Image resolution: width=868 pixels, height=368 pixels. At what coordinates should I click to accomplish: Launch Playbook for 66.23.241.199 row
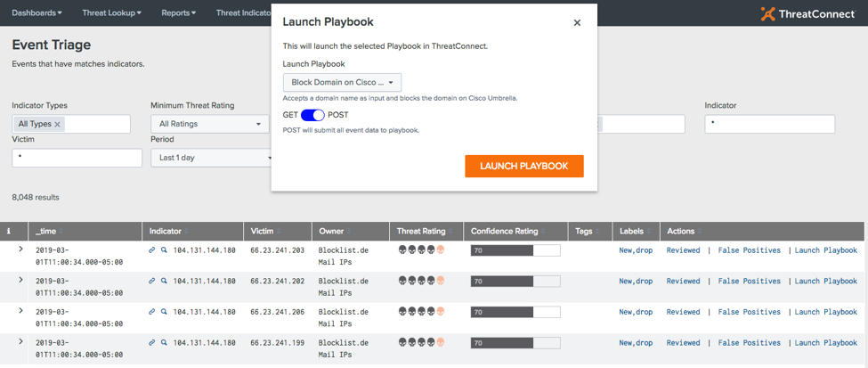pyautogui.click(x=826, y=343)
